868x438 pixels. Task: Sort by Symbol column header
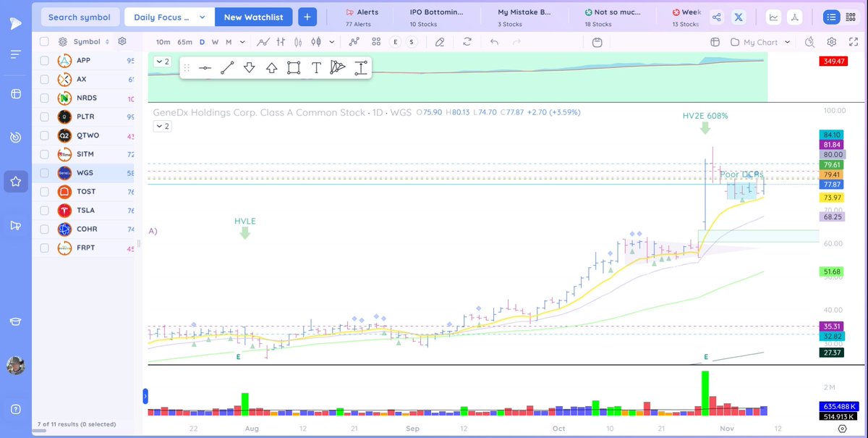point(92,42)
